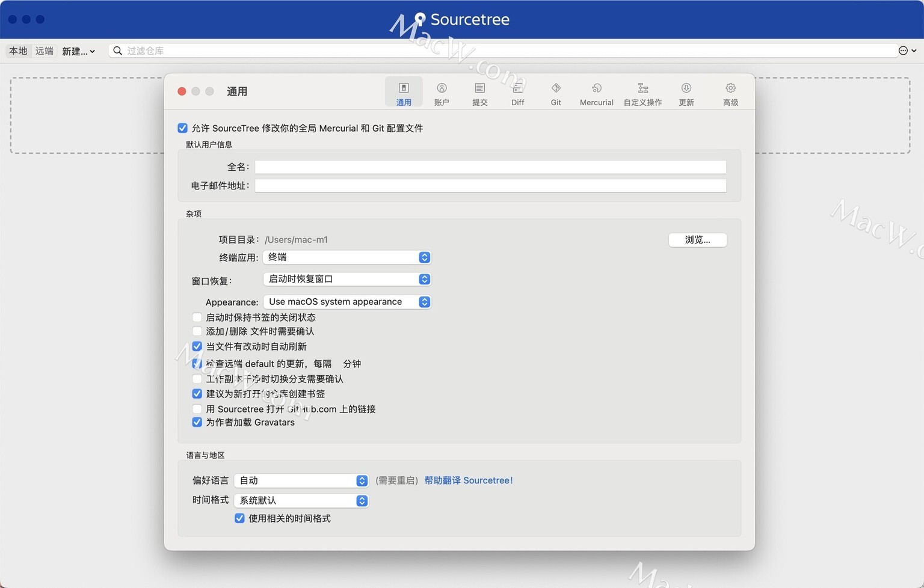Uncheck 建议为新打开的仓库创建书签
The width and height of the screenshot is (924, 588).
click(x=197, y=394)
